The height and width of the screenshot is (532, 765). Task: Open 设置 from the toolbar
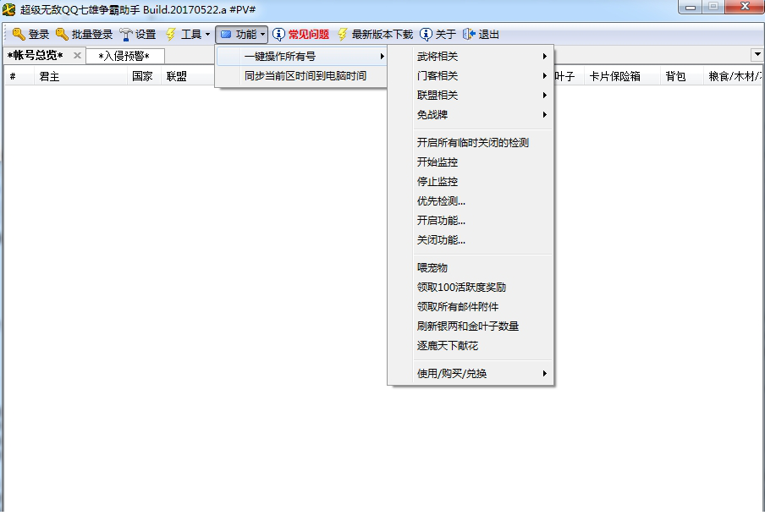click(x=138, y=34)
